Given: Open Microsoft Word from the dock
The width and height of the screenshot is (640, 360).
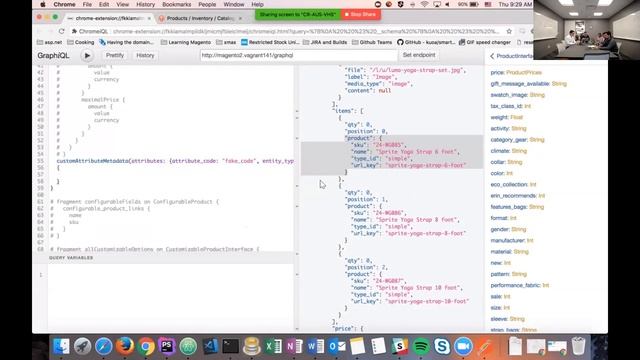Looking at the screenshot, I should (x=315, y=346).
